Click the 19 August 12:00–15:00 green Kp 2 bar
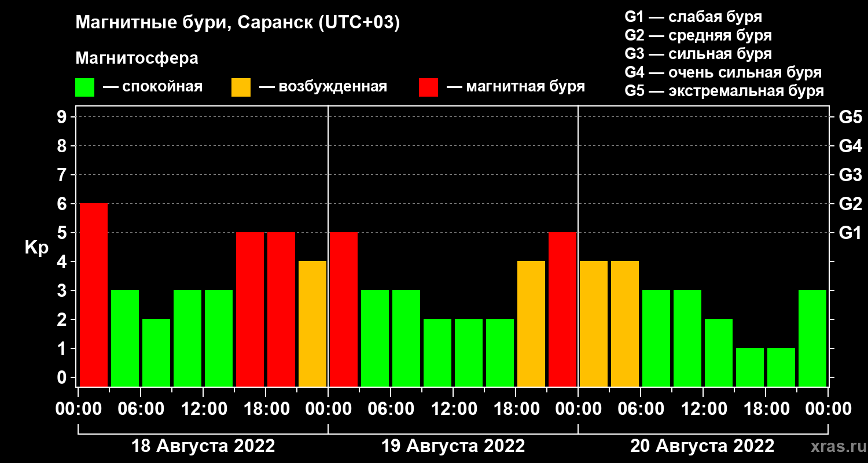868x463 pixels. coord(469,352)
